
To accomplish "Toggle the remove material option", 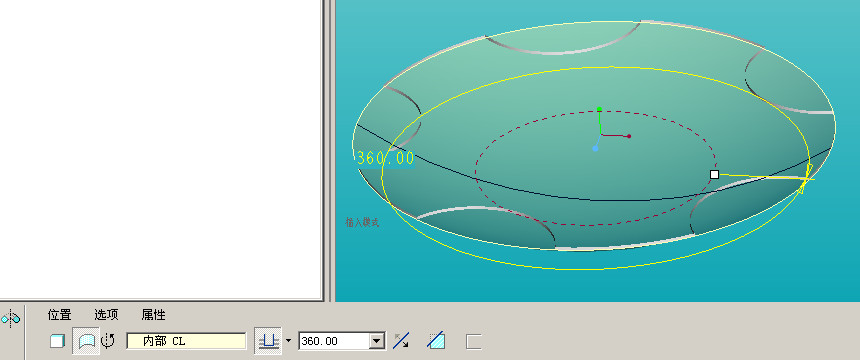I will 436,341.
